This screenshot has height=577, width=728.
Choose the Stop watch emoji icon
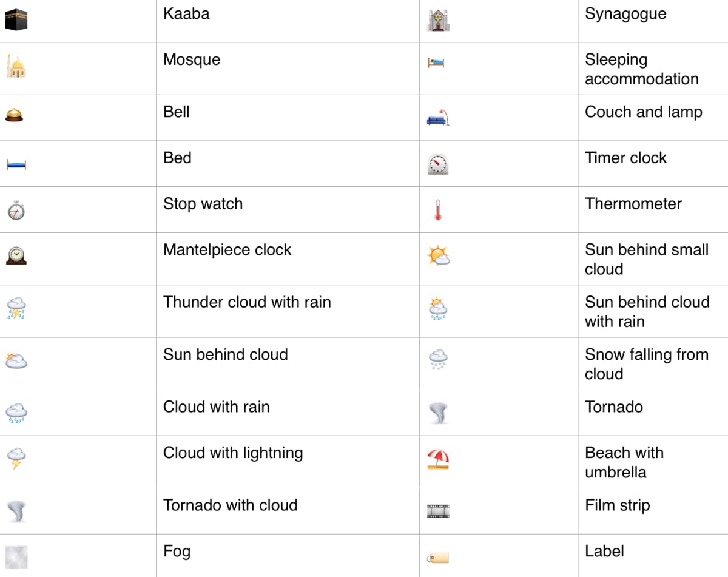pyautogui.click(x=16, y=210)
